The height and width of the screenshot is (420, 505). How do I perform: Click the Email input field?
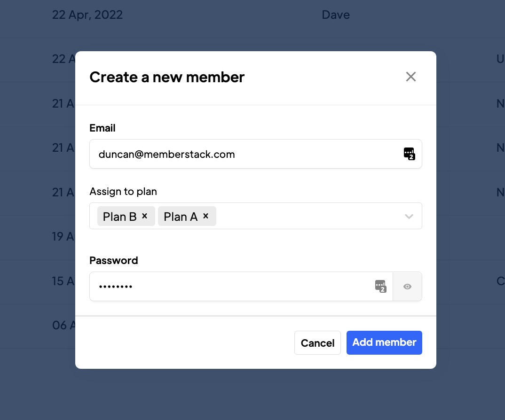245,154
